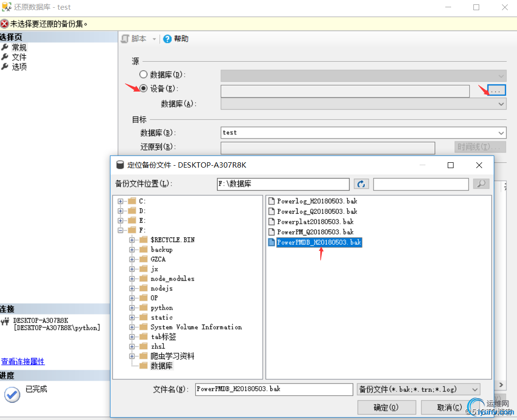Select the General (常规) page
The height and width of the screenshot is (420, 517).
pos(19,47)
